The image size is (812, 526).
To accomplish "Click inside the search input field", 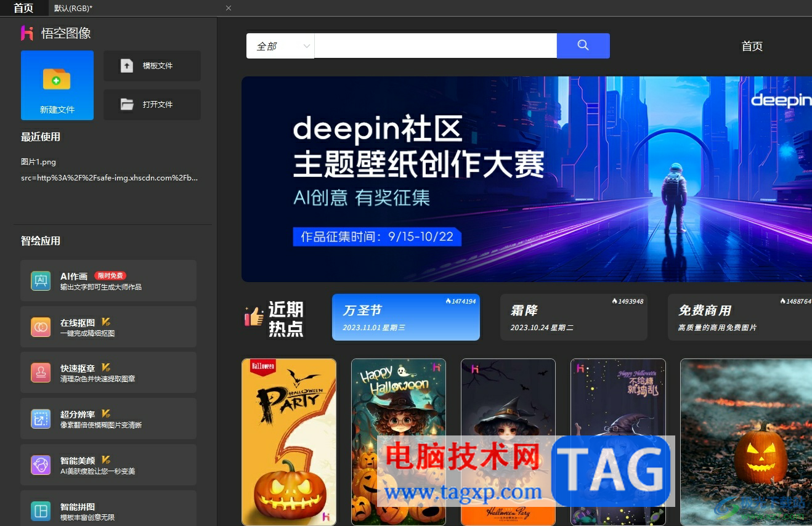I will pos(436,46).
